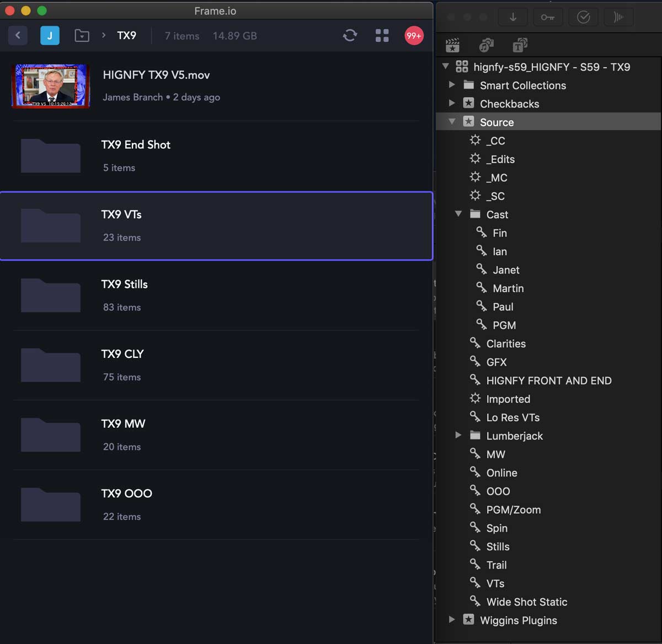Expand the Lumberjack folder
This screenshot has height=644, width=662.
[458, 435]
